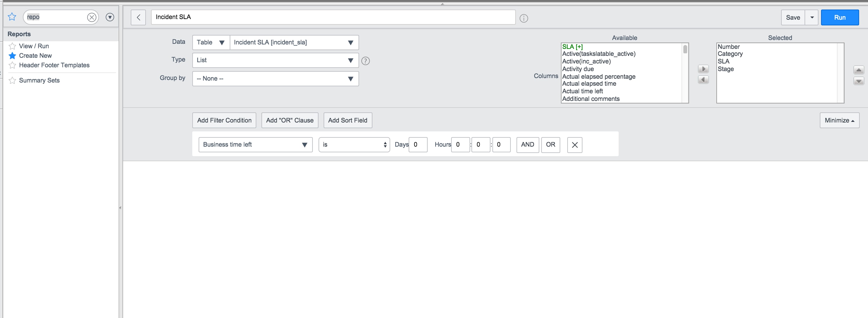
Task: Click Add "OR" Clause
Action: (x=289, y=120)
